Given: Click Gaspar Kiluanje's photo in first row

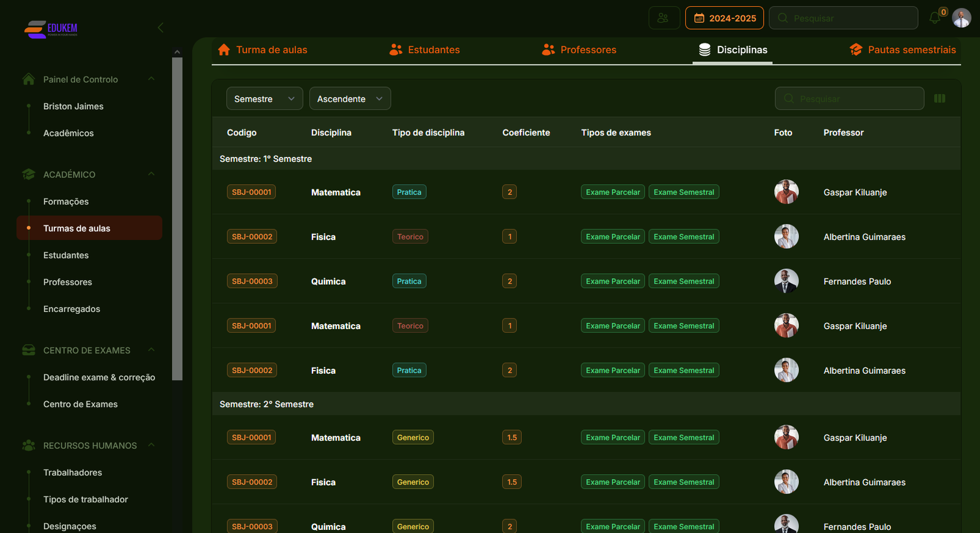Looking at the screenshot, I should [x=786, y=192].
